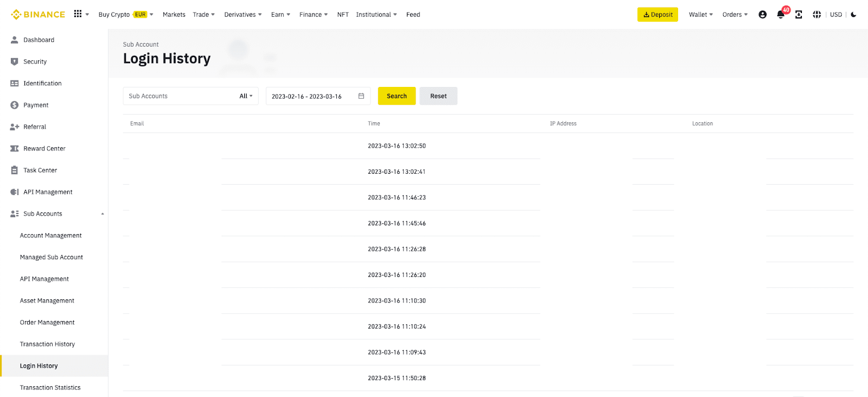Expand the Sub Accounts All dropdown
Image resolution: width=868 pixels, height=397 pixels.
point(246,96)
